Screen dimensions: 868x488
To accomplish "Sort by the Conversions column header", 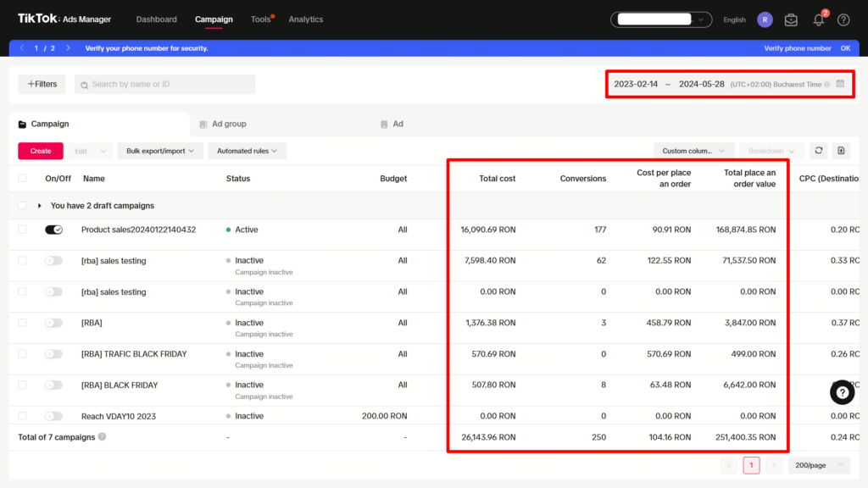I will [x=583, y=179].
